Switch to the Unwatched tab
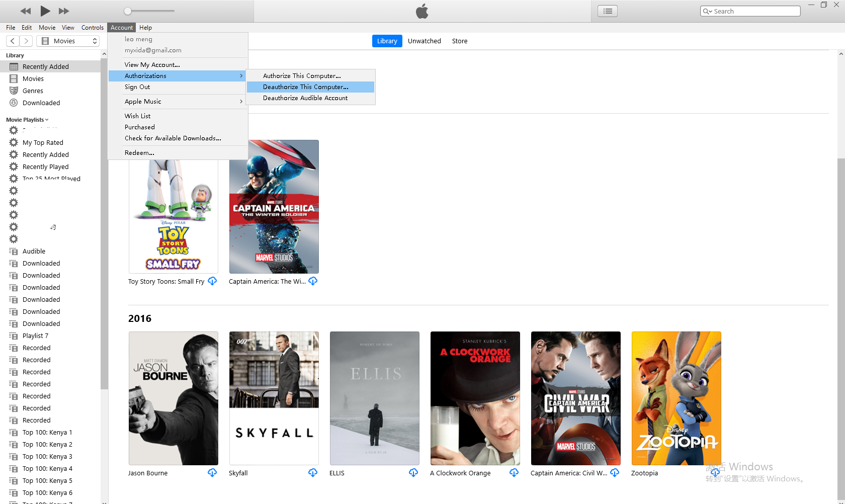Image resolution: width=845 pixels, height=504 pixels. tap(424, 41)
